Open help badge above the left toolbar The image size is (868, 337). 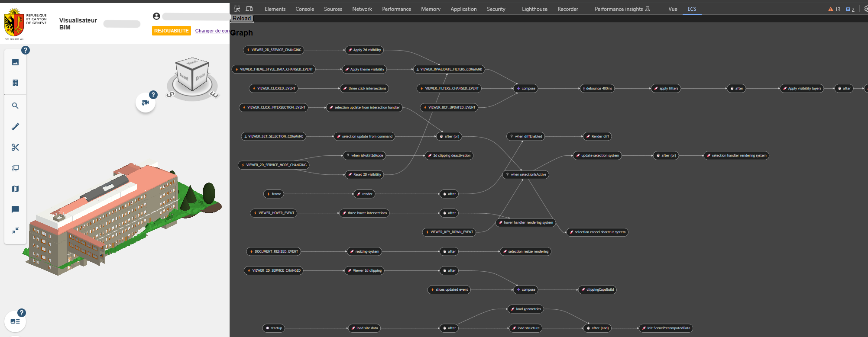tap(26, 50)
